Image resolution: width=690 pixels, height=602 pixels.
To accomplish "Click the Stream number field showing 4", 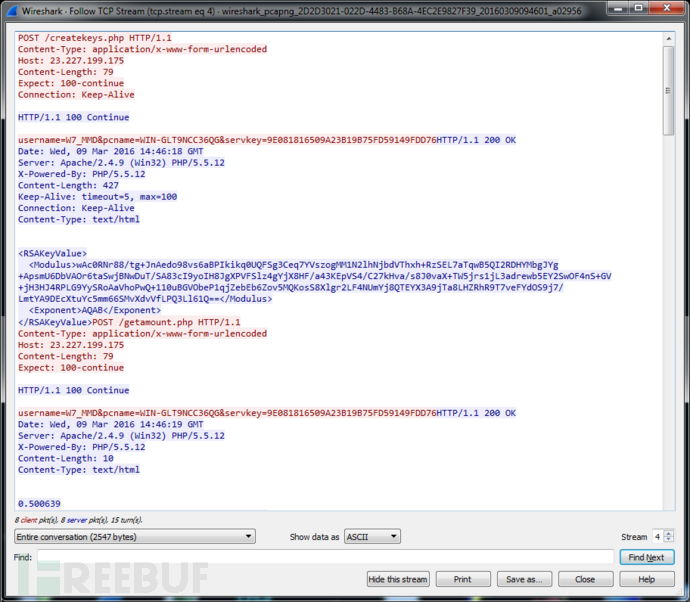I will point(657,536).
